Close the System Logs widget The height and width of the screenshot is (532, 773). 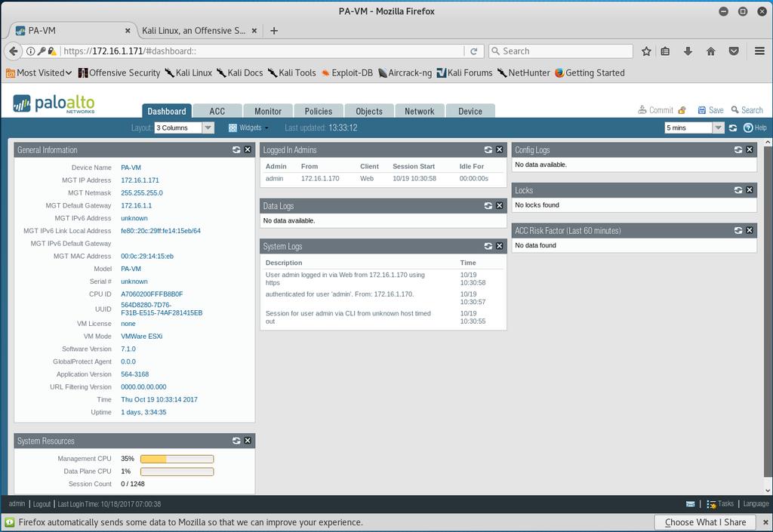[x=500, y=246]
